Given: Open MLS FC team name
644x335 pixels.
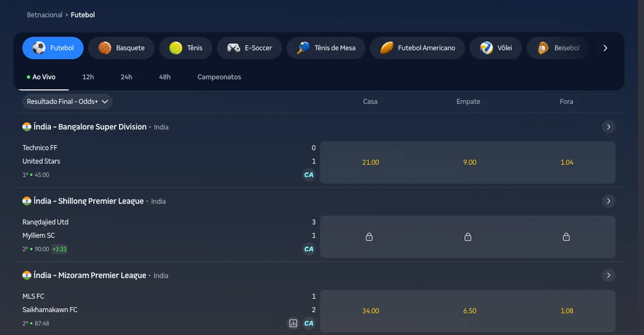Looking at the screenshot, I should click(x=33, y=296).
